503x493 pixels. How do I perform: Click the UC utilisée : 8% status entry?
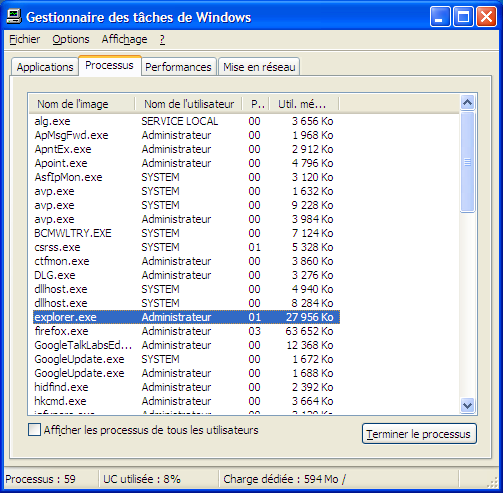coord(142,479)
